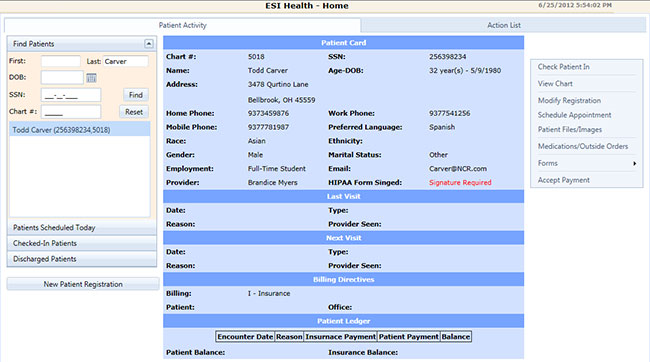Click work phone 9377541256

tap(449, 113)
